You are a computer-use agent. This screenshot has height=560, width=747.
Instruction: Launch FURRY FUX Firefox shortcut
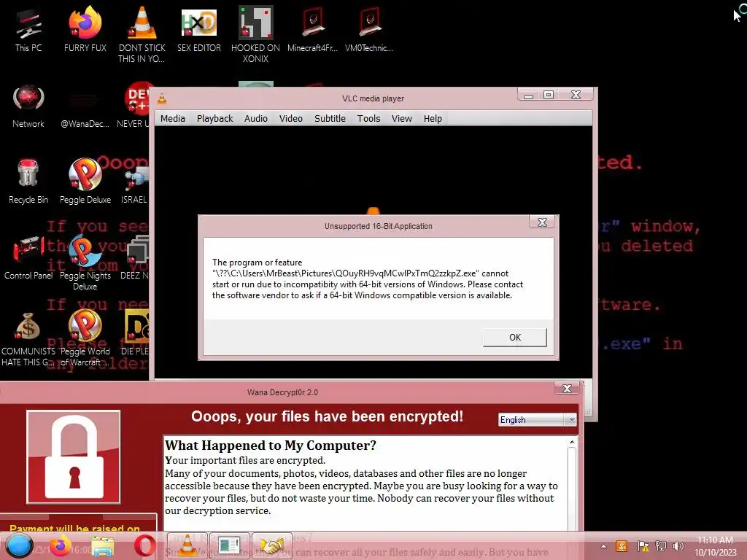pyautogui.click(x=85, y=31)
